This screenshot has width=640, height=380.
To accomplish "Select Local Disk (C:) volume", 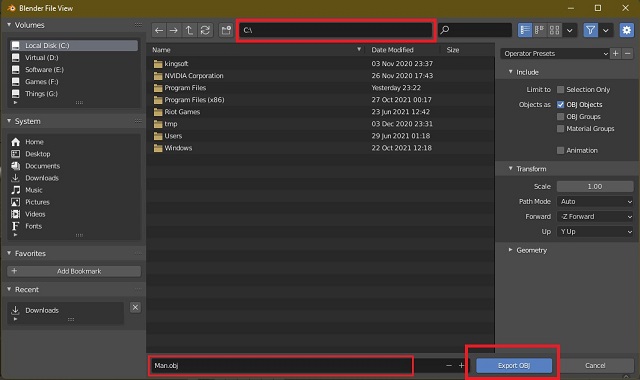I will 73,45.
